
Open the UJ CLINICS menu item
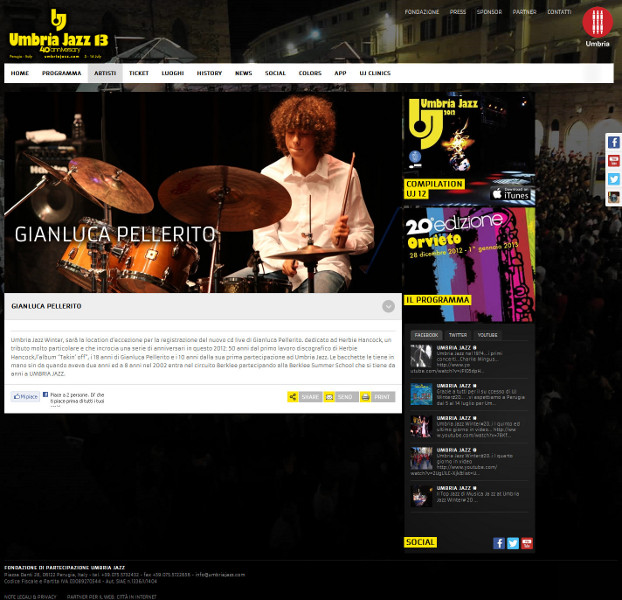pyautogui.click(x=375, y=73)
